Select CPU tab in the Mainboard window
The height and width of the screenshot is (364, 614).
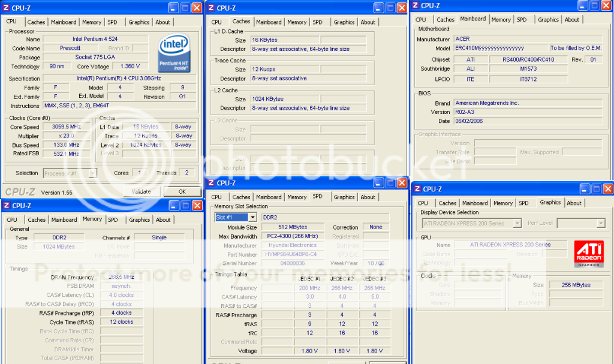click(420, 20)
